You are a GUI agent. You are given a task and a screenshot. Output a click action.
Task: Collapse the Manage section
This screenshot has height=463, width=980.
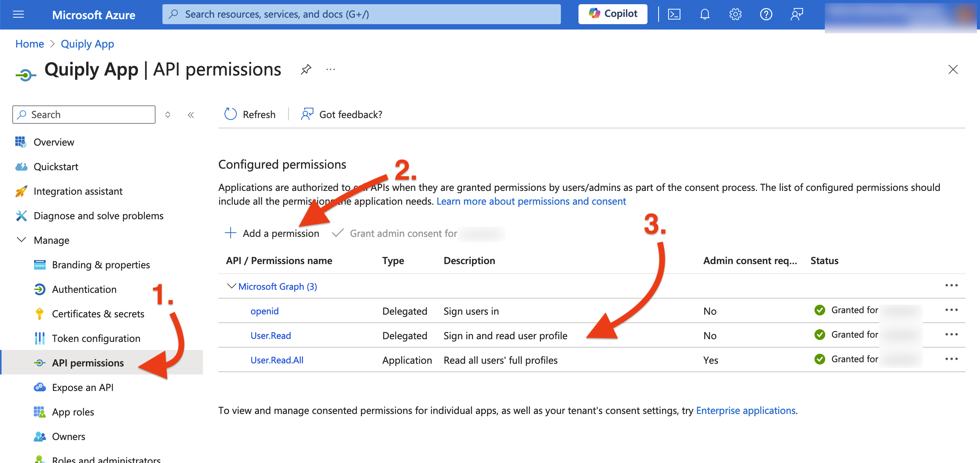21,240
